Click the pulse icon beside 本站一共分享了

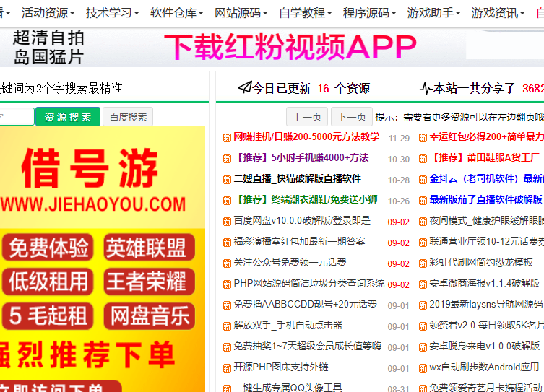[x=426, y=88]
